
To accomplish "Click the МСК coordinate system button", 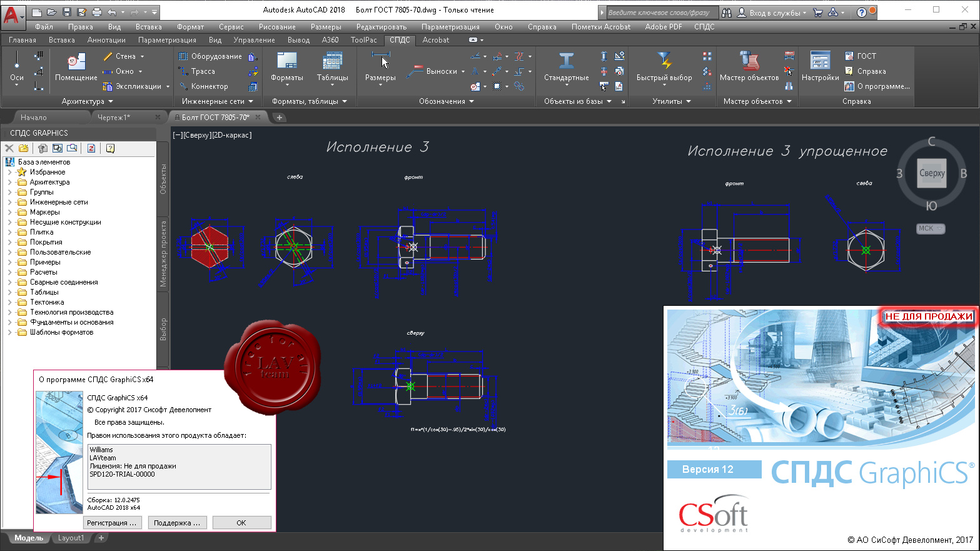I will [x=931, y=229].
